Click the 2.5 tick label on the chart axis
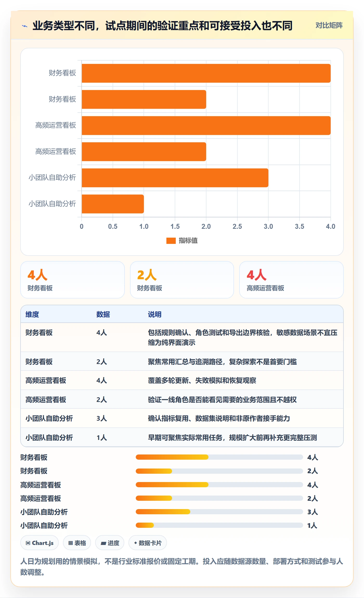 click(237, 226)
